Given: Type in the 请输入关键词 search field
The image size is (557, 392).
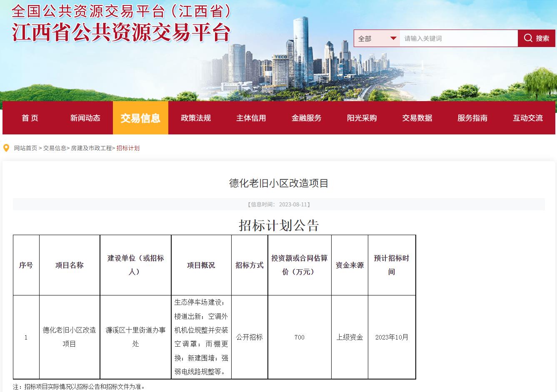Looking at the screenshot, I should (x=458, y=38).
